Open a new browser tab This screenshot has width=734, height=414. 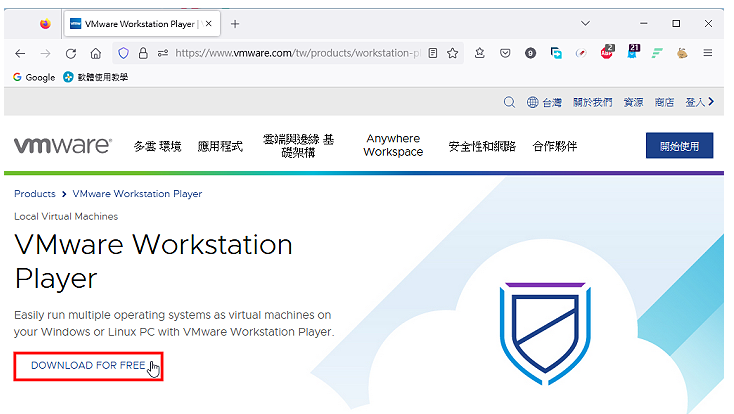235,24
